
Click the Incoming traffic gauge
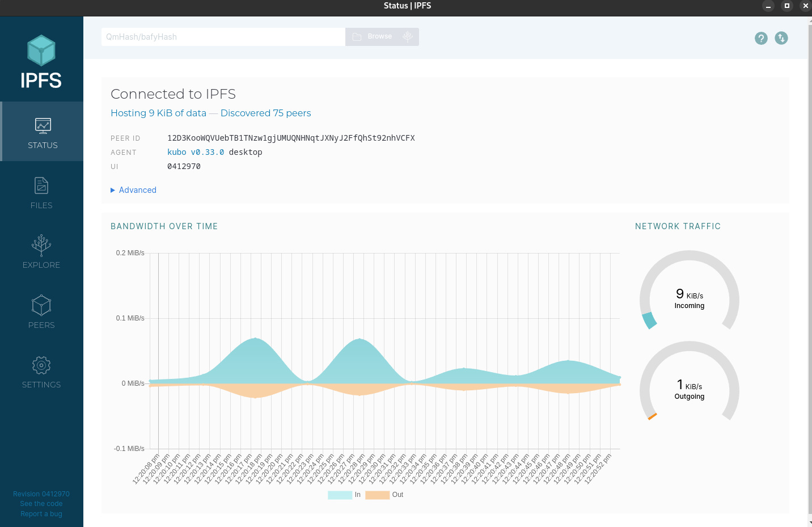coord(690,291)
